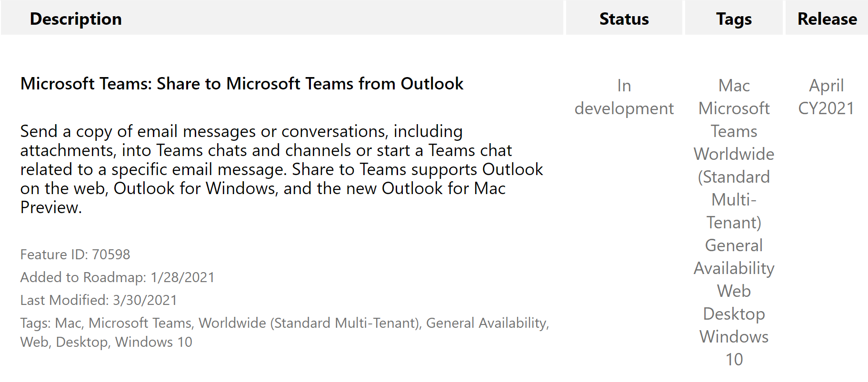Click the Web tag in the Tags column
The width and height of the screenshot is (868, 382).
734,291
